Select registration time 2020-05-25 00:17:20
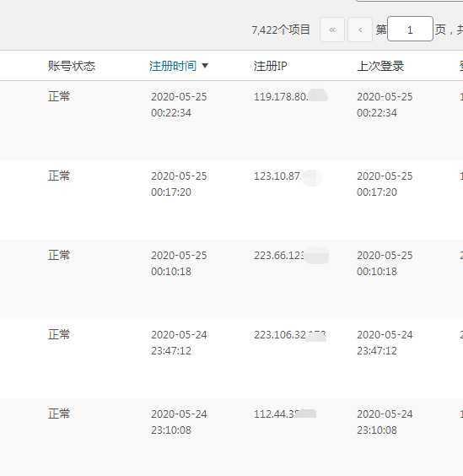Screen dimensions: 463x476 pyautogui.click(x=179, y=184)
